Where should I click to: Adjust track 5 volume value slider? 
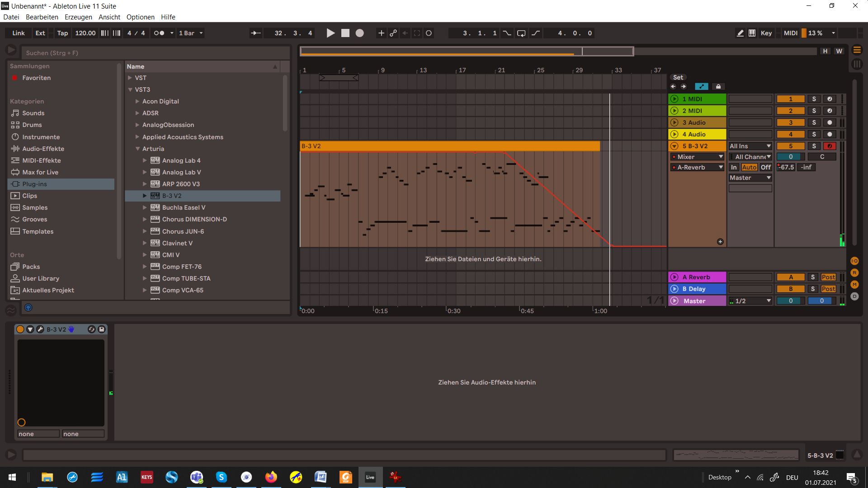pyautogui.click(x=791, y=157)
